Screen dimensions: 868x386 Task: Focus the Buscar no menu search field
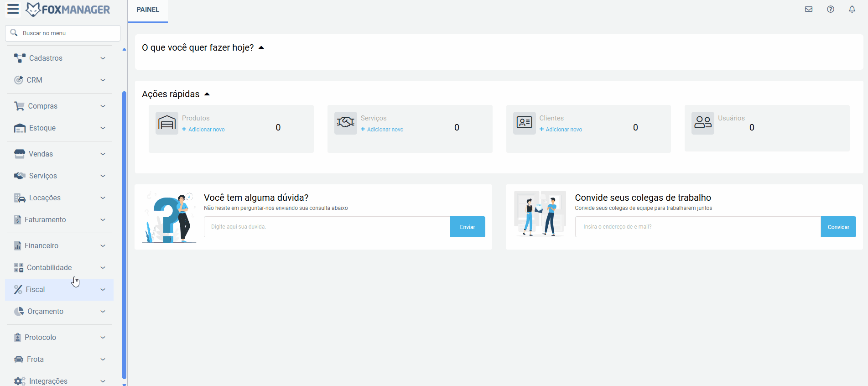point(68,33)
